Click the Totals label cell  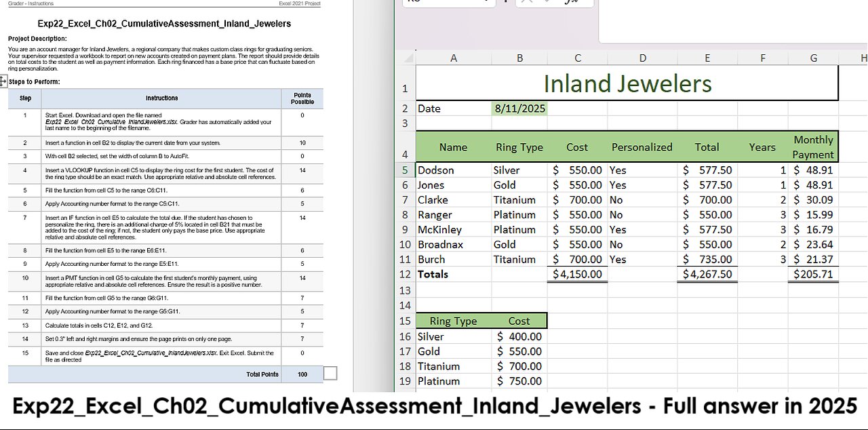click(454, 275)
